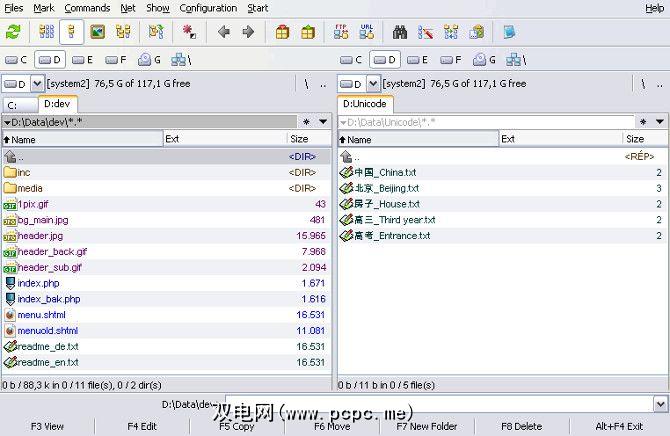Select drive C button in right panel
Viewport: 670px width, 436px height.
click(x=352, y=60)
